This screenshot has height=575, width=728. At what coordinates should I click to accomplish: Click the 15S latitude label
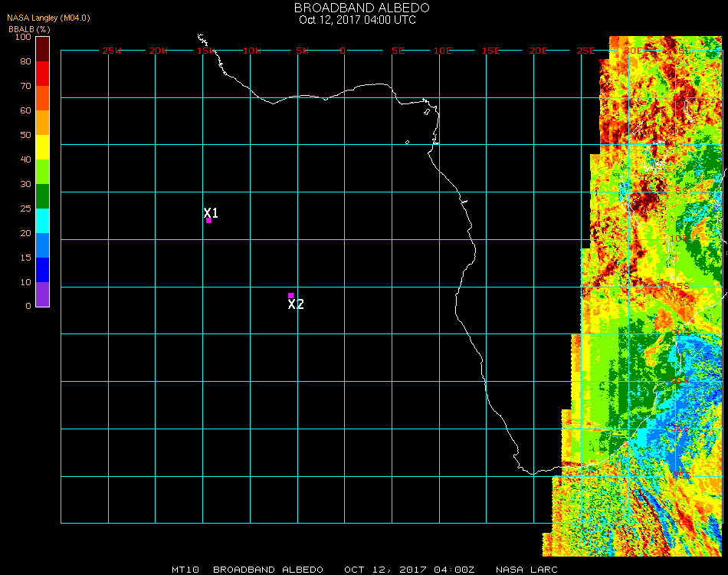(680, 286)
